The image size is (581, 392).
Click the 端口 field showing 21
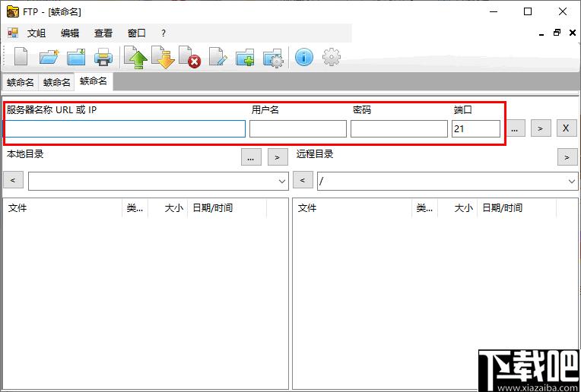coord(476,129)
